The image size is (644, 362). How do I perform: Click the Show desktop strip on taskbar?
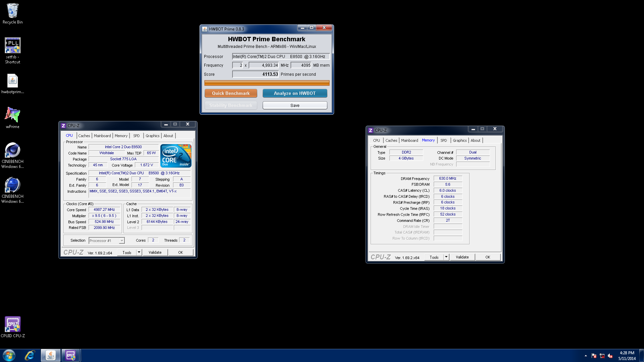pyautogui.click(x=641, y=356)
